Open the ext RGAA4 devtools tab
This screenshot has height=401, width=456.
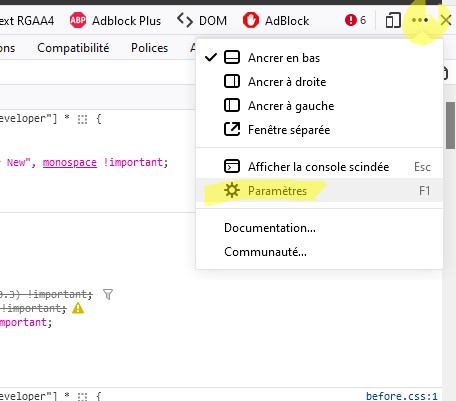tap(27, 21)
